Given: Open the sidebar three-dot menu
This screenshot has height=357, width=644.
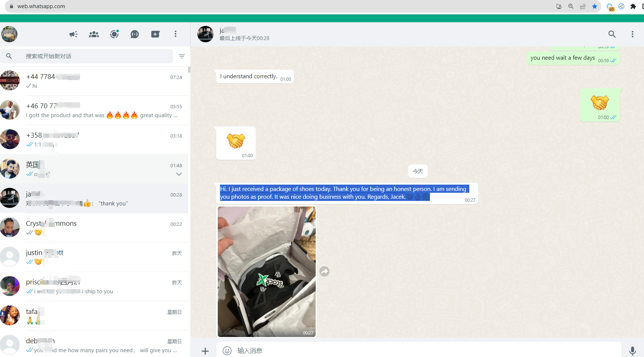Looking at the screenshot, I should (x=175, y=34).
